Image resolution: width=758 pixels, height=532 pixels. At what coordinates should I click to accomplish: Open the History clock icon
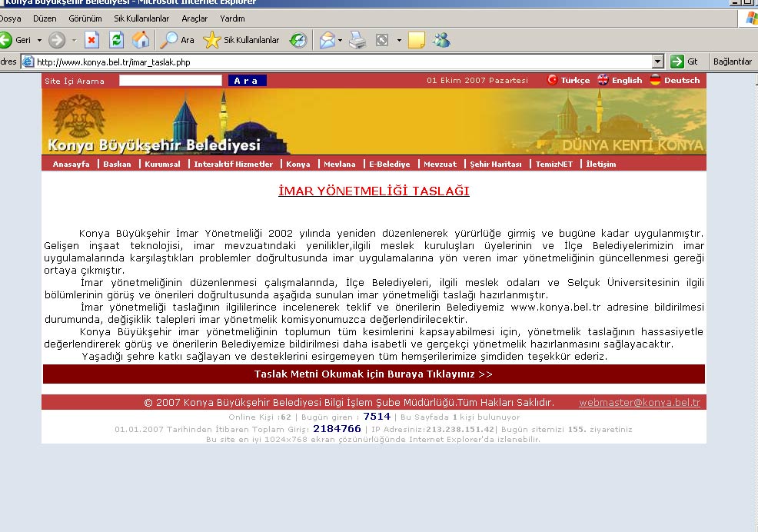tap(298, 40)
